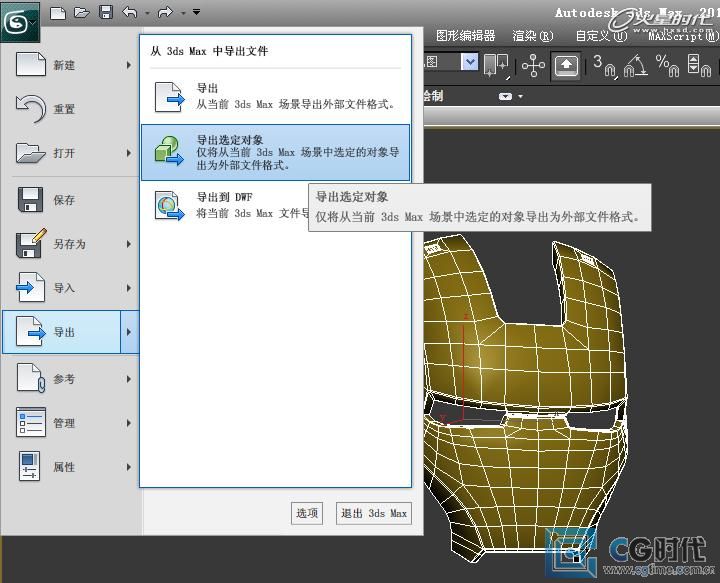Click the 导出到 DWF globe icon
This screenshot has width=720, height=583.
point(169,206)
